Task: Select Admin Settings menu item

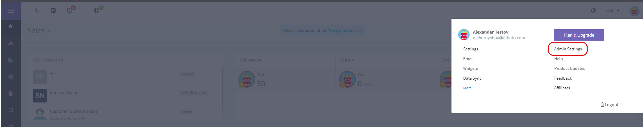Action: tap(568, 49)
